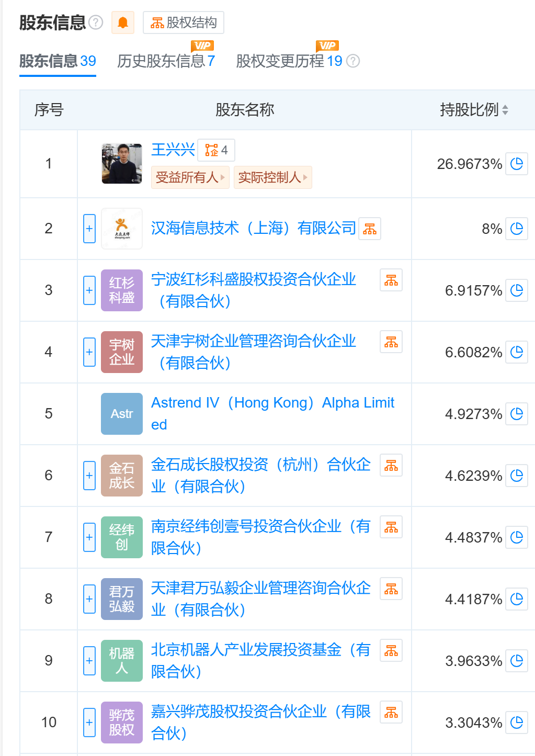Click the orange bell alert icon
535x756 pixels.
tap(123, 22)
